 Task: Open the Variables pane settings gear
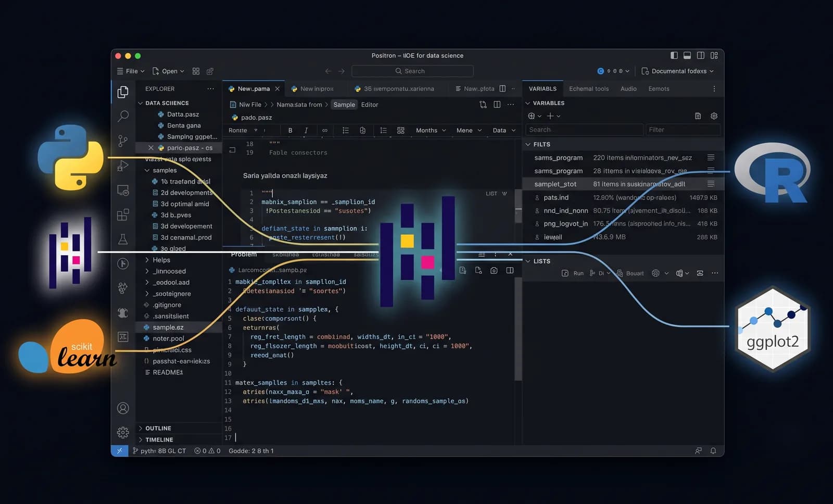pos(714,116)
